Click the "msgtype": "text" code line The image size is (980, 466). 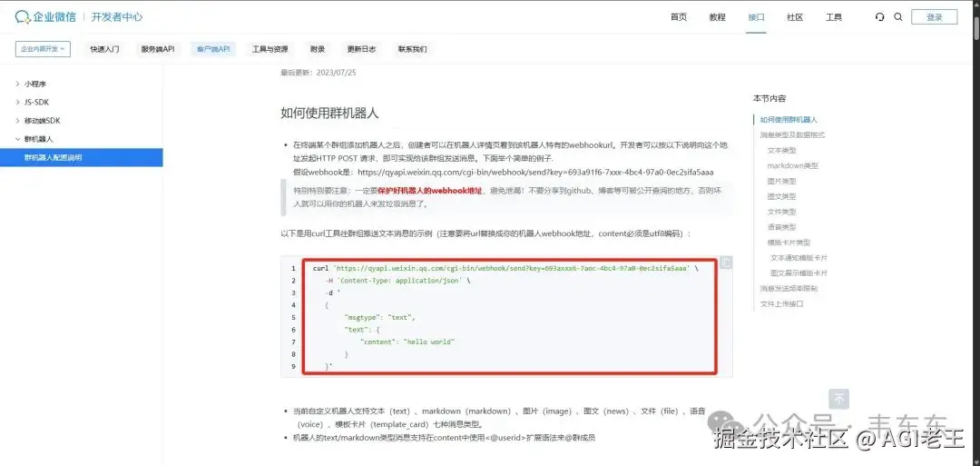379,317
